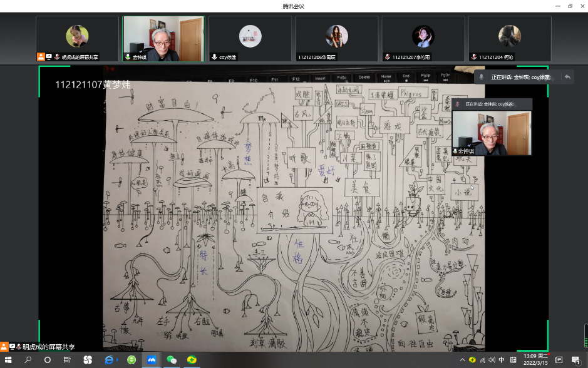Expand the hidden system tray icons arrow
This screenshot has width=588, height=368.
[x=462, y=360]
